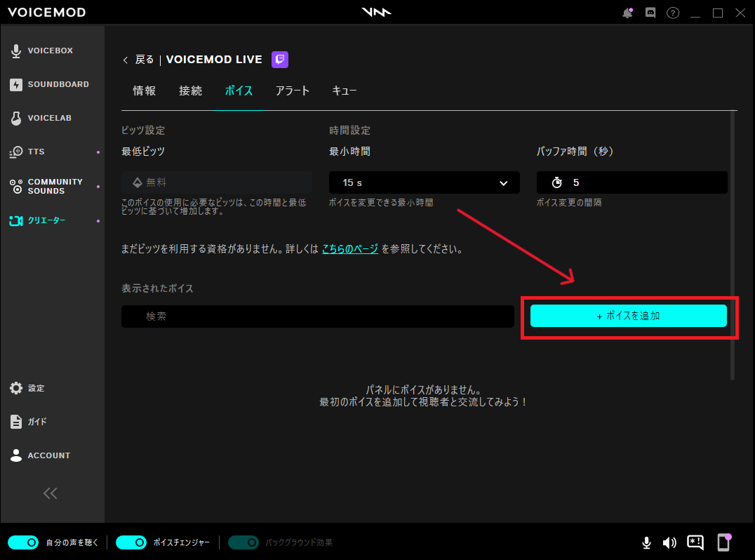The image size is (755, 560).
Task: Go back with the 戻る chevron
Action: [126, 60]
